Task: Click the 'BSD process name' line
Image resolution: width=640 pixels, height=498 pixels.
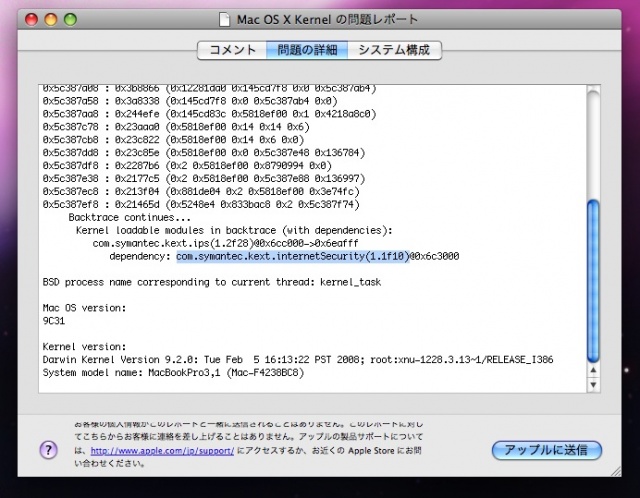Action: coord(212,282)
